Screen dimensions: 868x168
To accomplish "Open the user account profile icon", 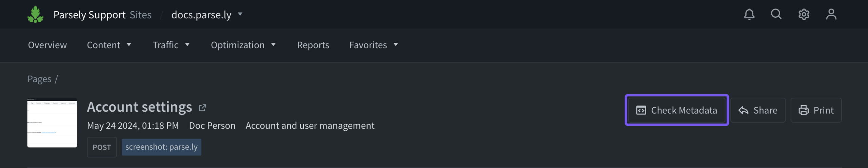I will [x=831, y=15].
